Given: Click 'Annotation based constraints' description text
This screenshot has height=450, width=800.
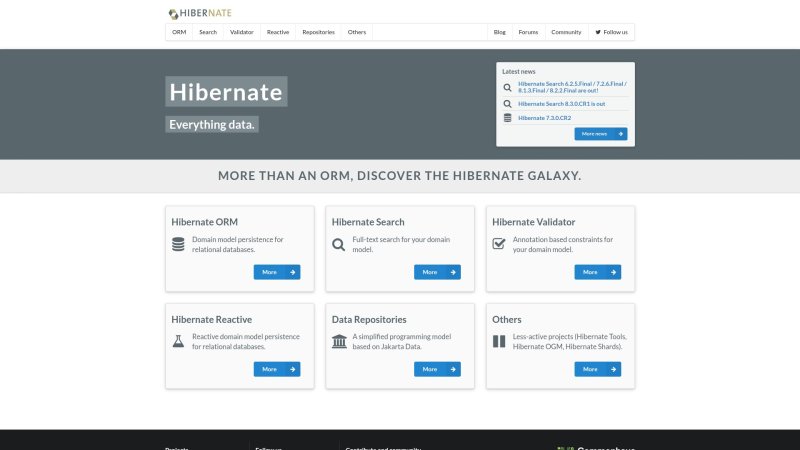Looking at the screenshot, I should 563,244.
